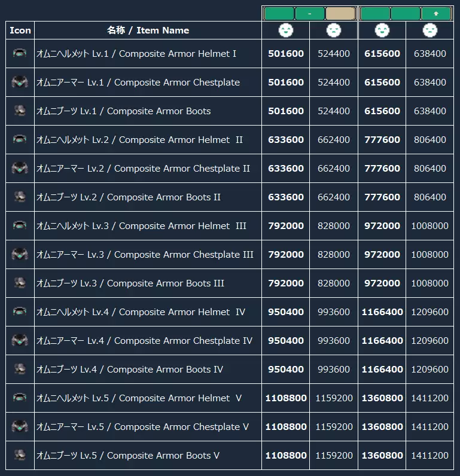Click the Icon column header
460x476 pixels.
point(20,30)
